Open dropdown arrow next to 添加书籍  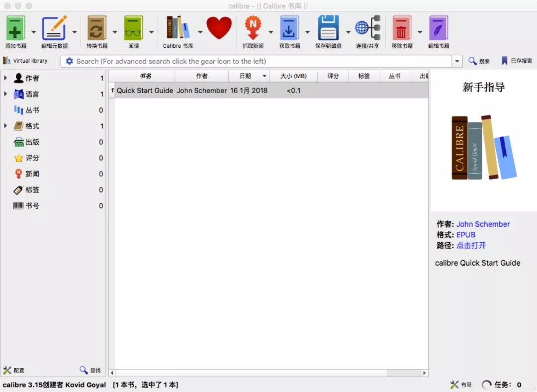[34, 32]
